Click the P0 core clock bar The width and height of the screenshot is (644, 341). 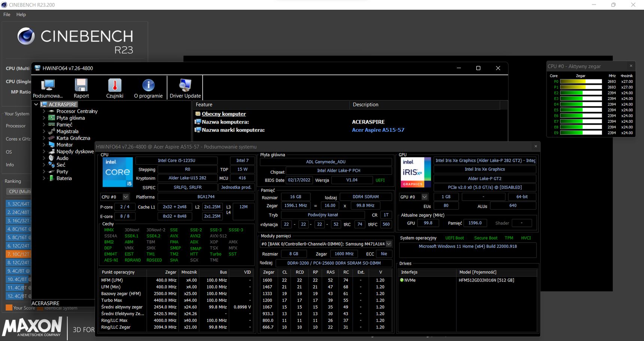pos(581,82)
